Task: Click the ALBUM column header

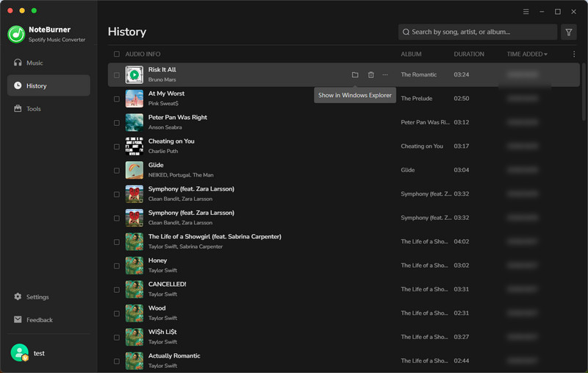Action: 411,54
